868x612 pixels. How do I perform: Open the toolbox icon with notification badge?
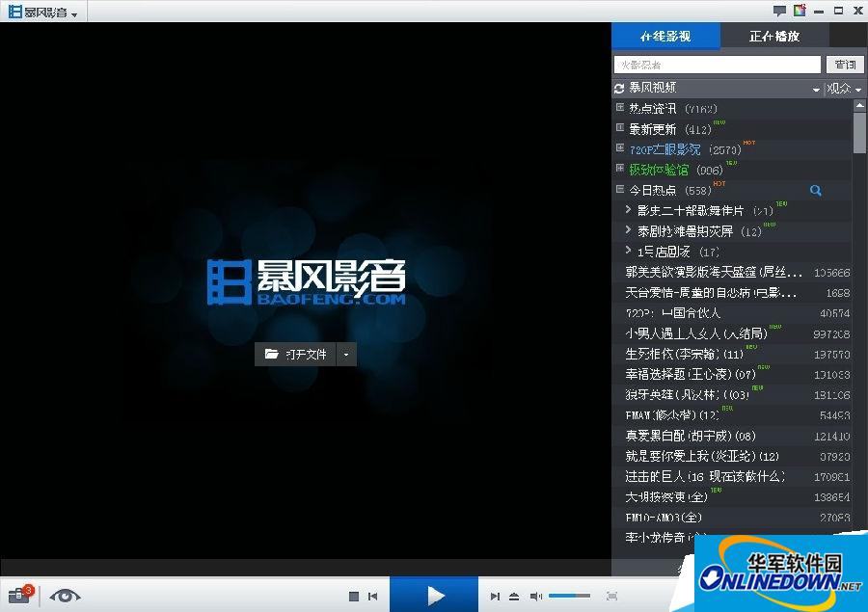[x=20, y=595]
